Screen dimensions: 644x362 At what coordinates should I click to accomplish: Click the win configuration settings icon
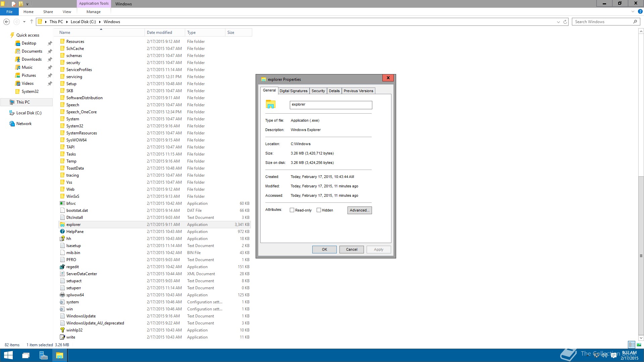(62, 309)
